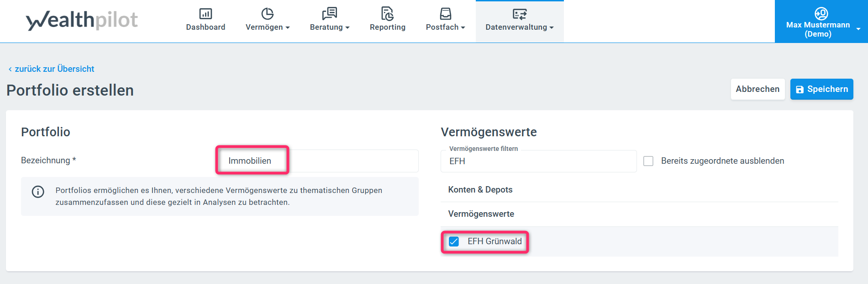
Task: Expand the Konten & Depots section
Action: tap(639, 190)
